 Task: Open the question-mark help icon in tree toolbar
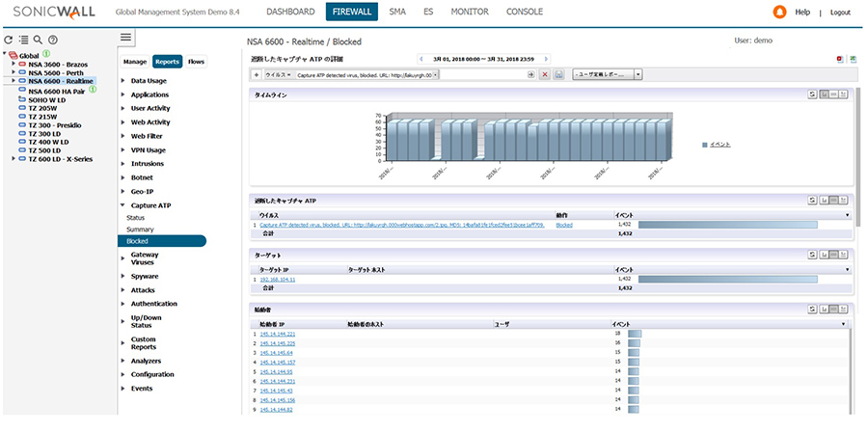(53, 40)
